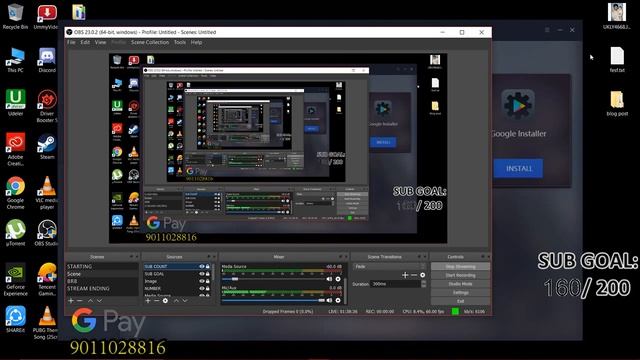
Task: Move the scene up with the arrow icon
Action: point(91,300)
